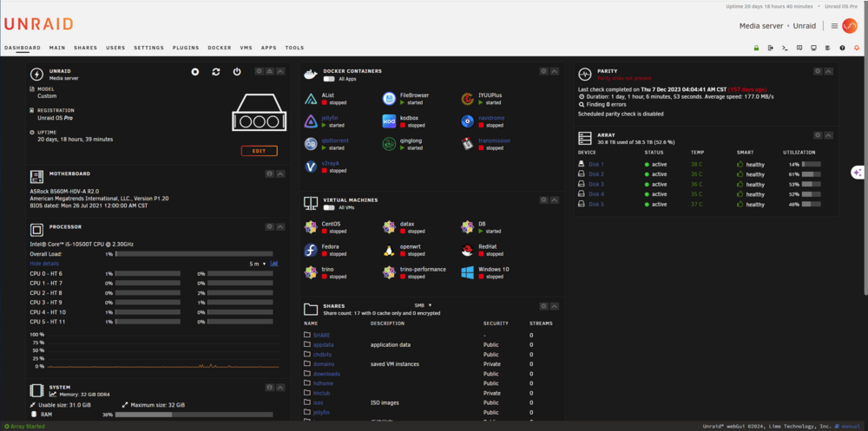Collapse the Virtual Machines tile

pos(554,199)
